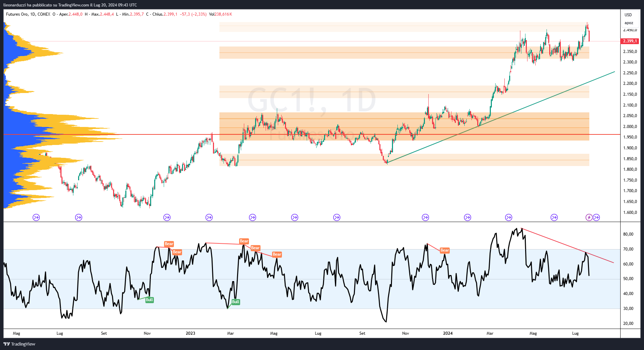Open contract rollover marker near April 2023
Viewport: 644px width, 350px height.
click(x=252, y=218)
